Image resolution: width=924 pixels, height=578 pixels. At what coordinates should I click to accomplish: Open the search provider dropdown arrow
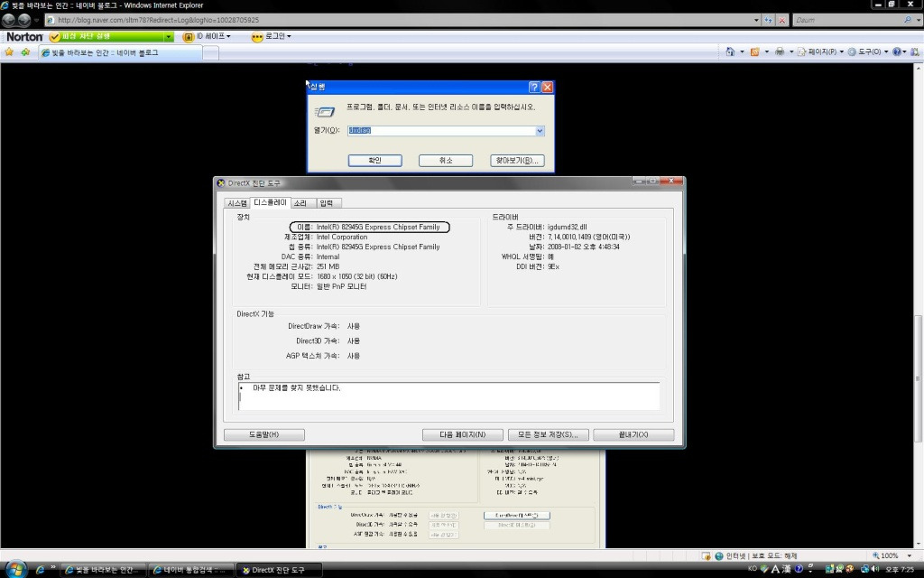click(x=917, y=20)
